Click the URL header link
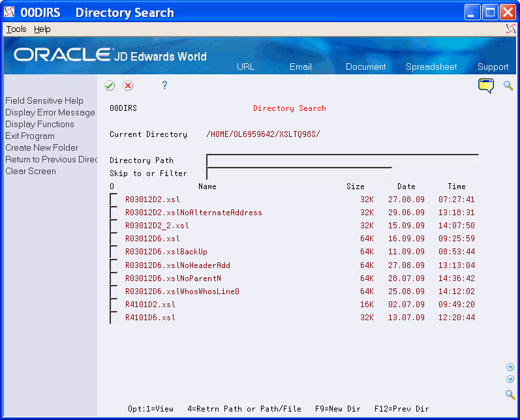Screen dimensions: 520x420 point(246,67)
